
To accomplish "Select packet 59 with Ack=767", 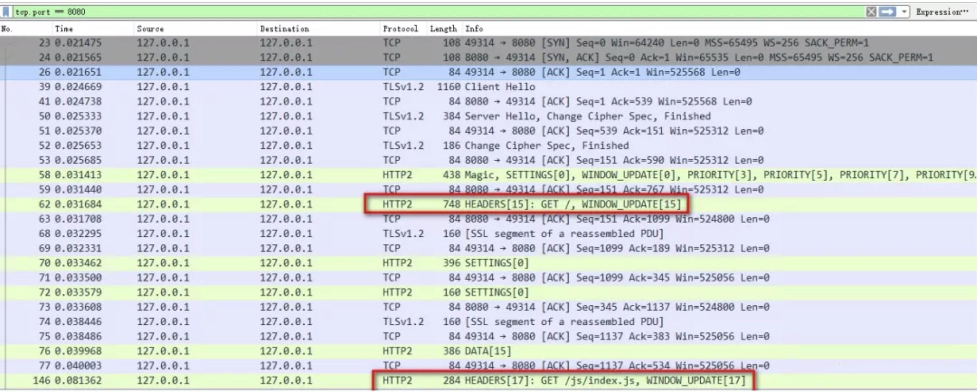I will point(489,190).
